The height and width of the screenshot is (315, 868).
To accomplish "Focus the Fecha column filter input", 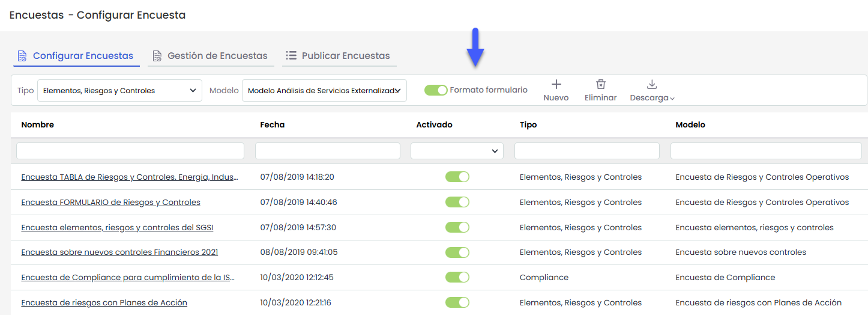I will 327,151.
